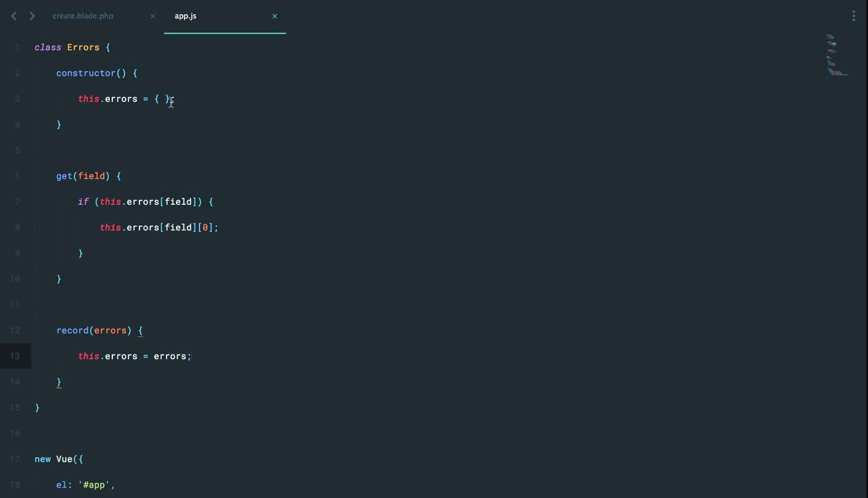
Task: Switch to the create.blade.php tab
Action: click(x=83, y=16)
